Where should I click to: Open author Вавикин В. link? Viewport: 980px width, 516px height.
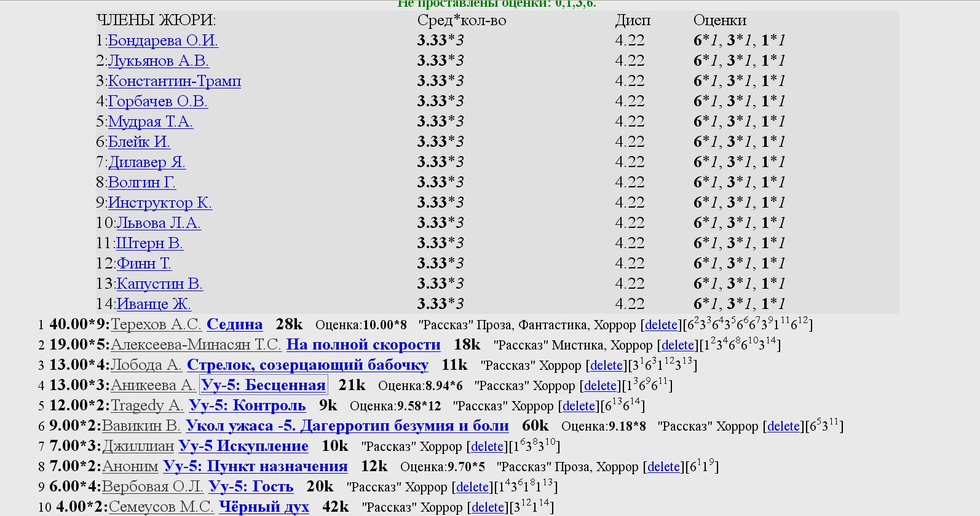coord(141,426)
